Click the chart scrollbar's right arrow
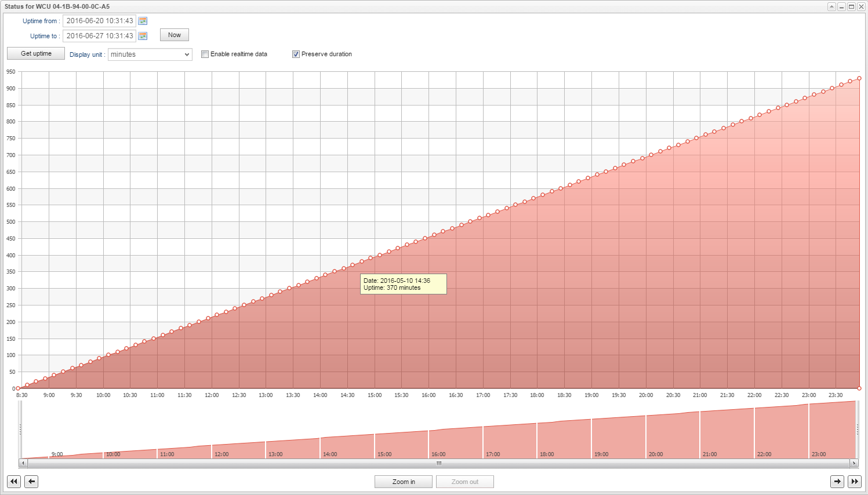This screenshot has height=495, width=868. [854, 463]
